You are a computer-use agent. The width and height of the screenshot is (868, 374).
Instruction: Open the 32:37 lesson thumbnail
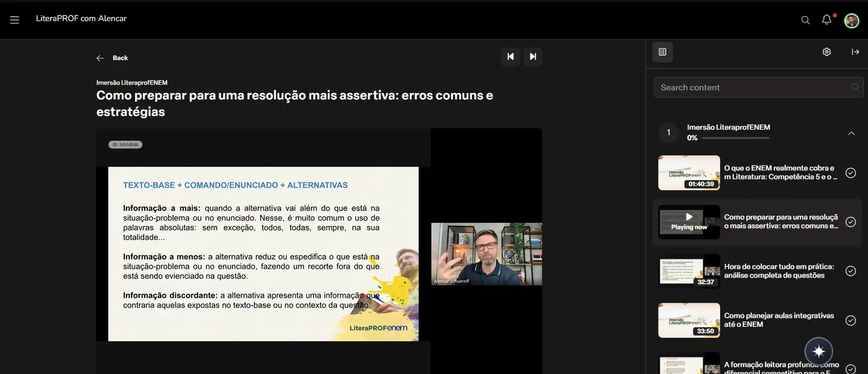pos(689,271)
